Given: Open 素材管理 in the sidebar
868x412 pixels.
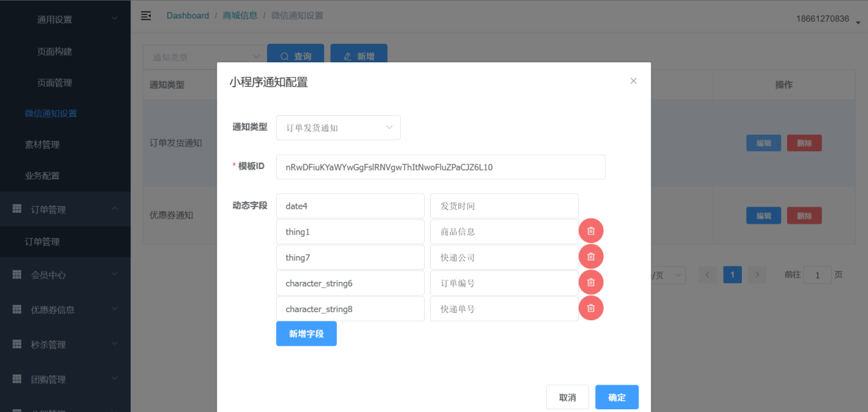Looking at the screenshot, I should [42, 144].
